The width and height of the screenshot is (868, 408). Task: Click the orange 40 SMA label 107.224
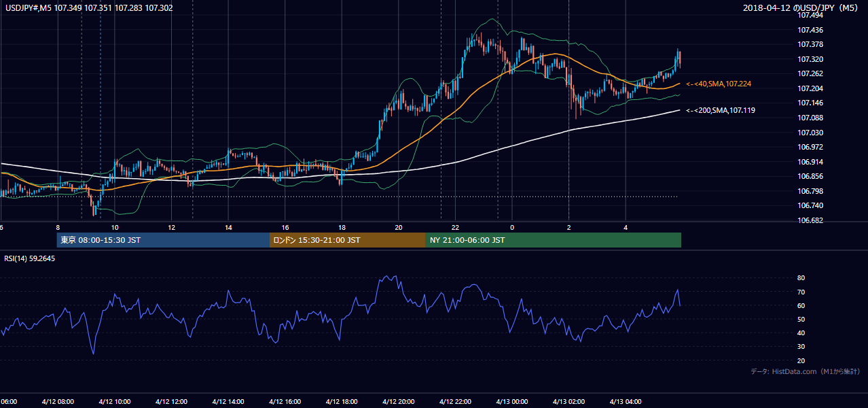[x=719, y=84]
